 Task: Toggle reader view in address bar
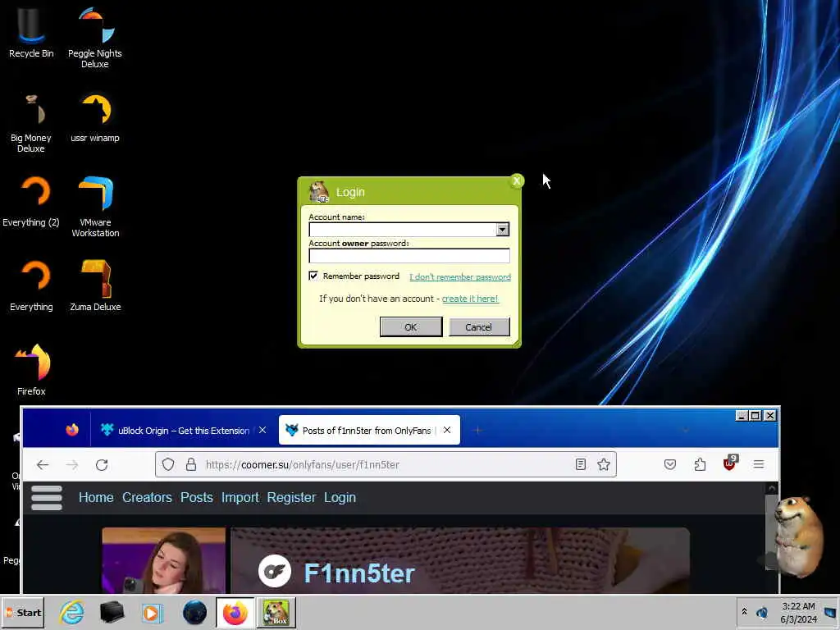[x=580, y=464]
